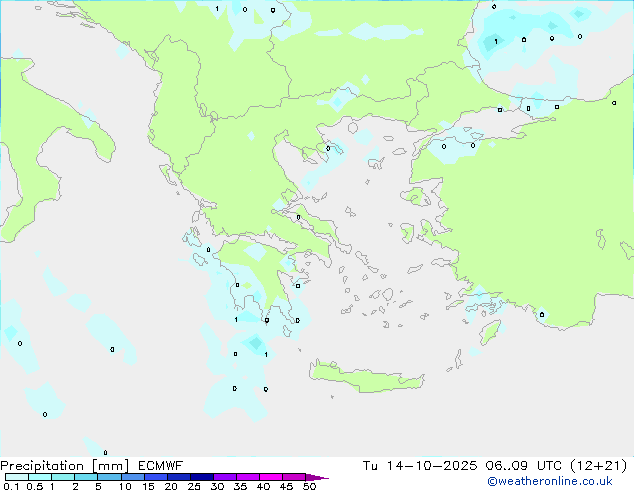
Task: Click the legend label '50'
Action: [x=309, y=486]
